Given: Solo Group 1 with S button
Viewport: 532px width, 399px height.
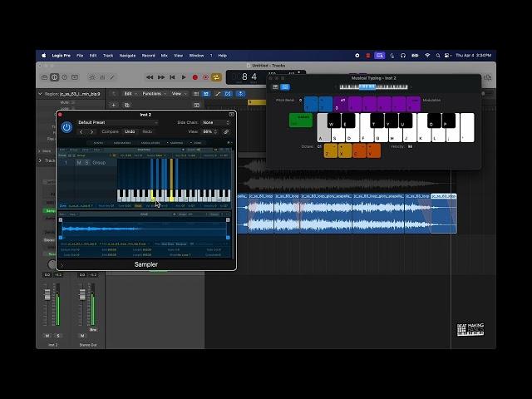Looking at the screenshot, I should coord(86,163).
